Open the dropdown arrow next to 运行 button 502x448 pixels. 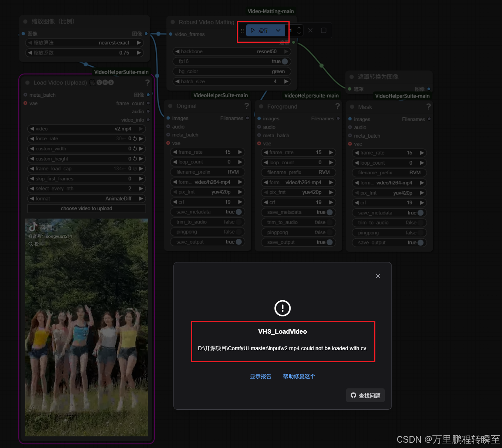(278, 30)
